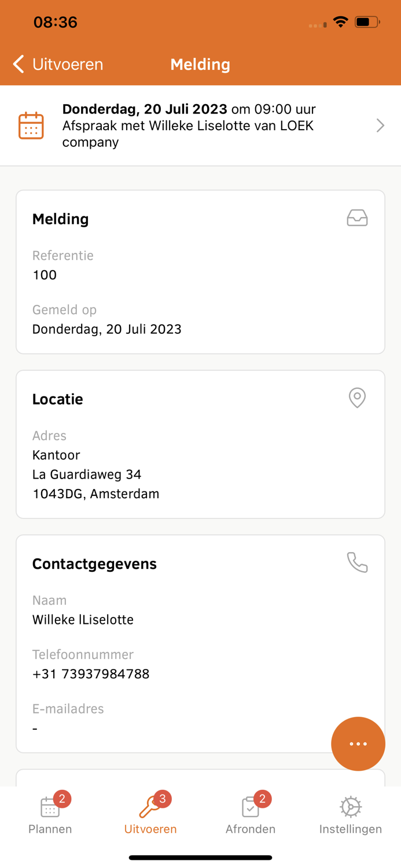Select the location pin icon on Locatie card
Screen dimensions: 401x868
pyautogui.click(x=357, y=398)
